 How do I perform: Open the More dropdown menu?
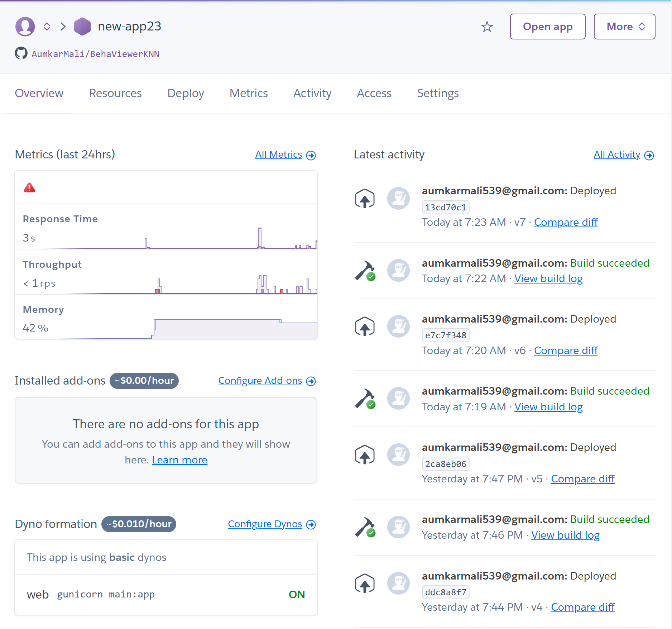click(624, 27)
